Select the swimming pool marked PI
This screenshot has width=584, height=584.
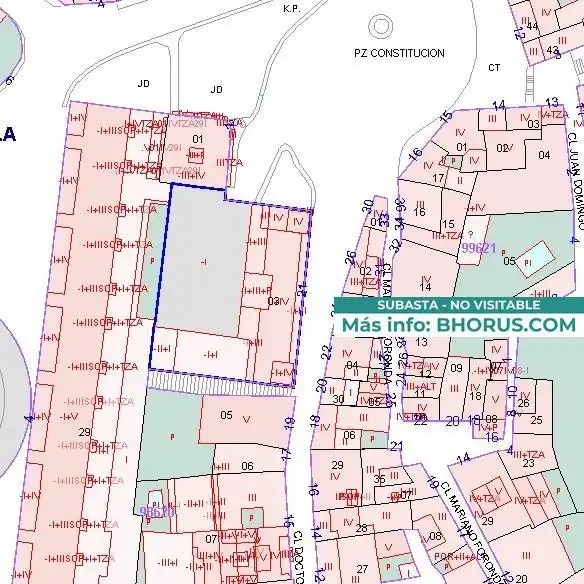535,259
